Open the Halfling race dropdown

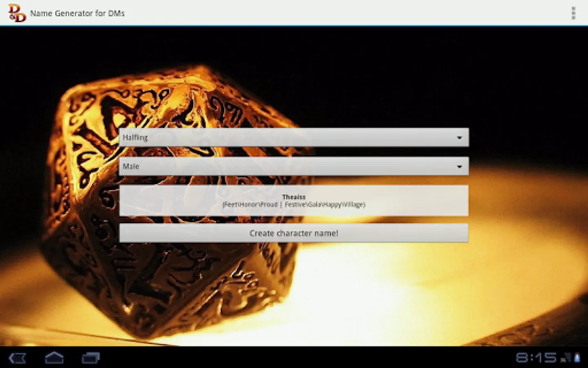[294, 137]
